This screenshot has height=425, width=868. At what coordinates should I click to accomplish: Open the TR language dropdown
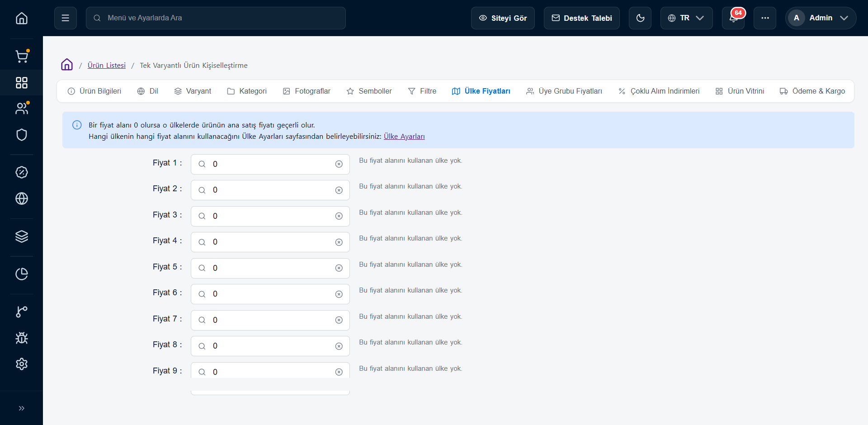pos(686,18)
